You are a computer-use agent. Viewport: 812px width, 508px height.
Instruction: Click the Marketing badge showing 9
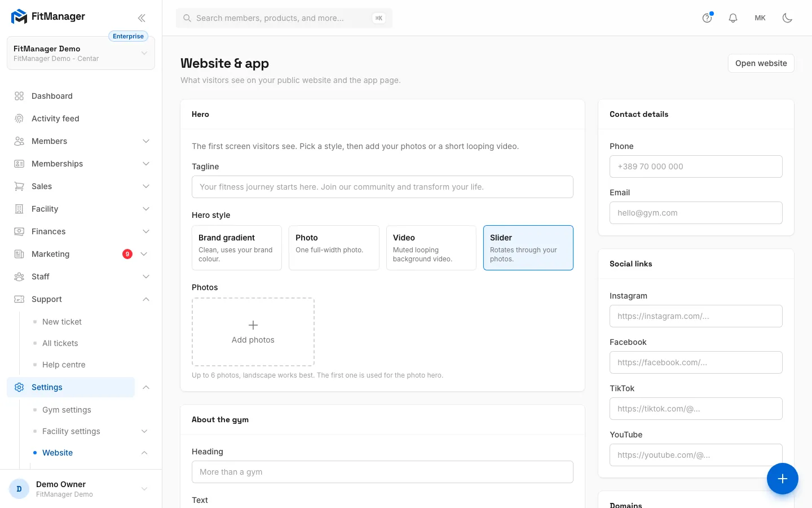(x=127, y=254)
